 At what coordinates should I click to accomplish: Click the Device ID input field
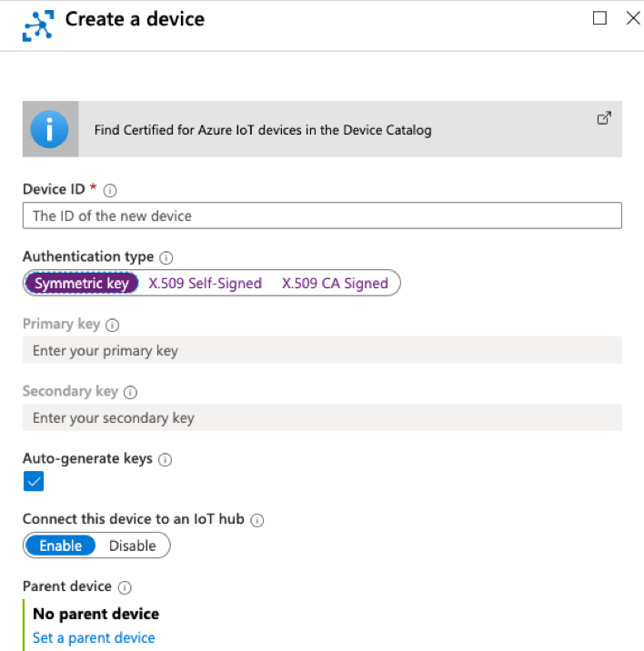(x=322, y=215)
